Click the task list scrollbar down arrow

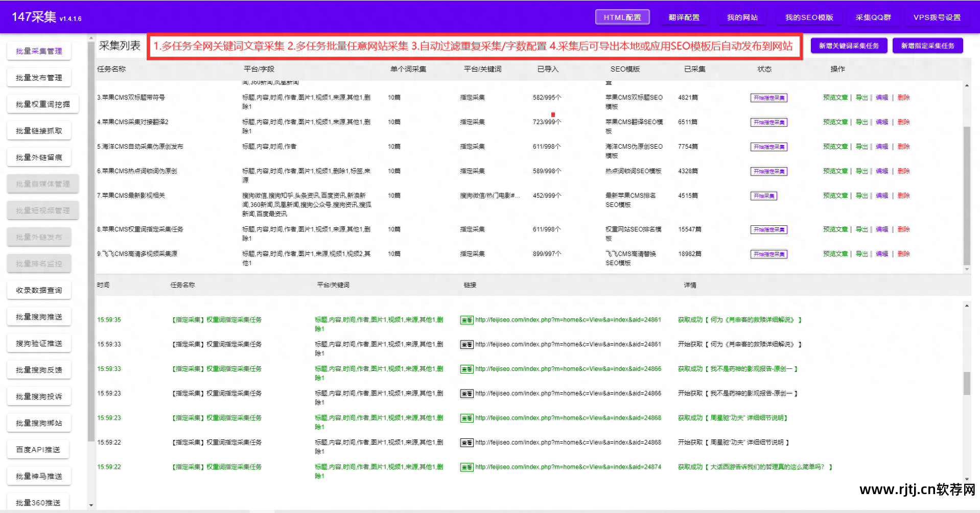[967, 270]
